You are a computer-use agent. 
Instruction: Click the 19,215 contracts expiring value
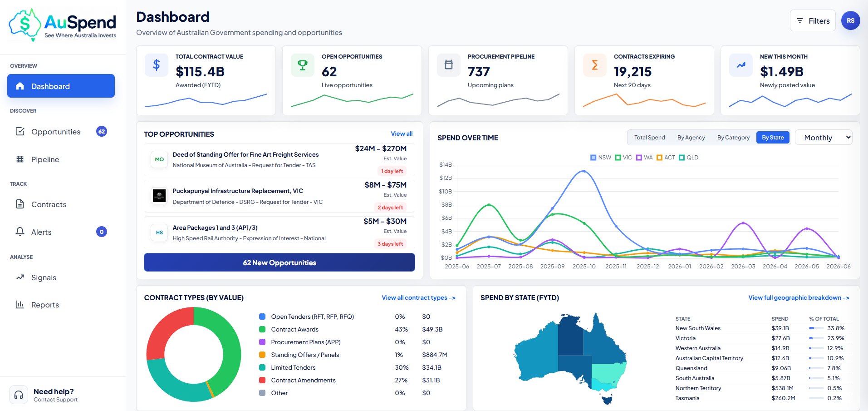point(633,71)
